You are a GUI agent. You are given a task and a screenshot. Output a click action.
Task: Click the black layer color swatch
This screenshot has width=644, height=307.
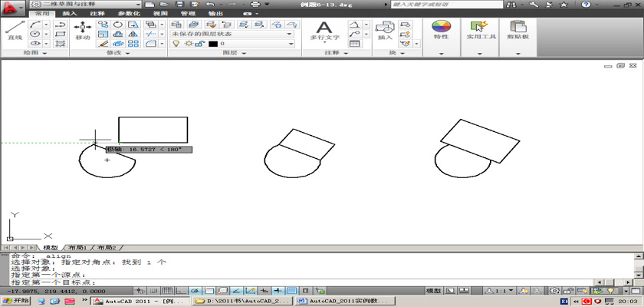point(213,44)
